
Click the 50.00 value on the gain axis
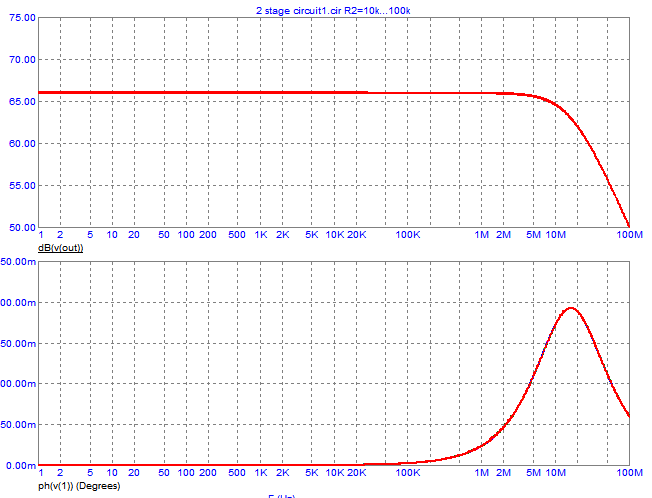(x=22, y=227)
